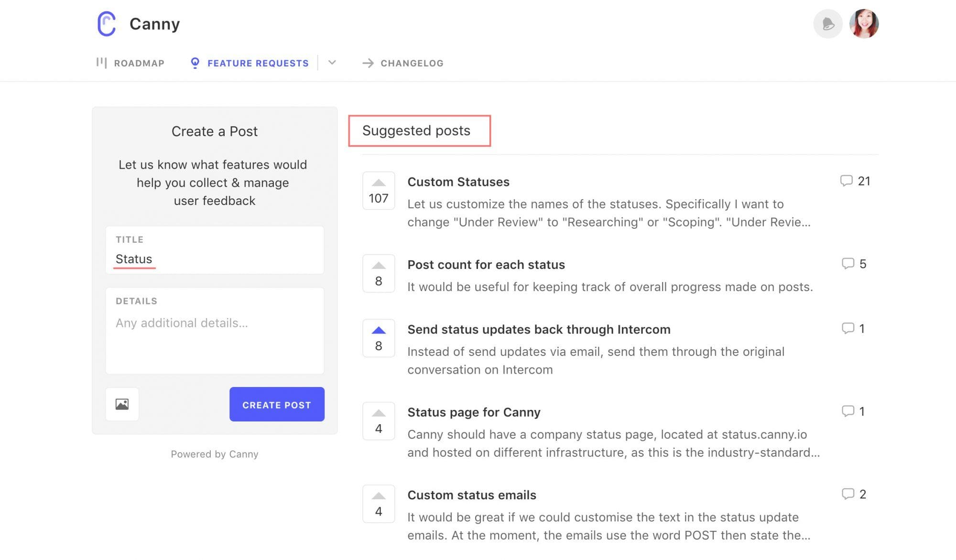956x560 pixels.
Task: Upvote the Custom status emails post
Action: point(379,504)
